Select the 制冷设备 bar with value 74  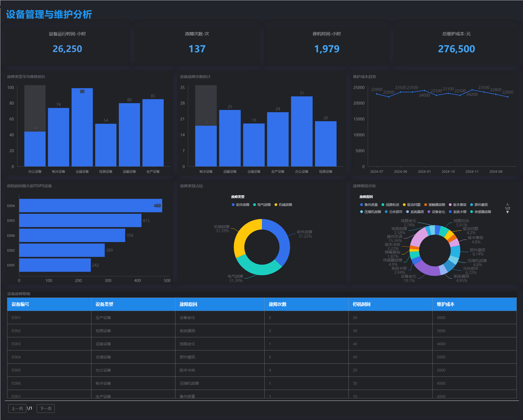coord(59,137)
